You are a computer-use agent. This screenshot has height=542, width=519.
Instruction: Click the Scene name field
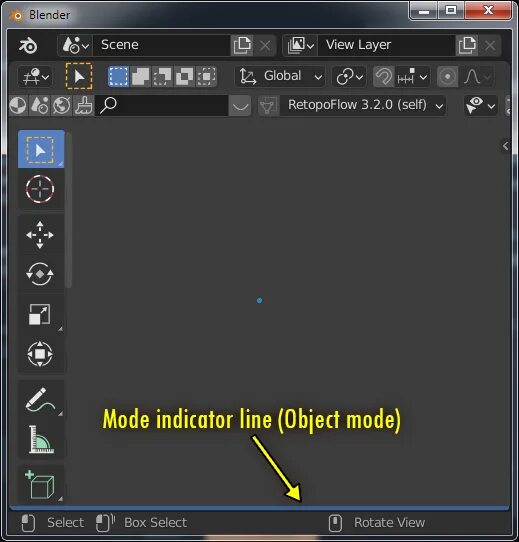point(161,45)
